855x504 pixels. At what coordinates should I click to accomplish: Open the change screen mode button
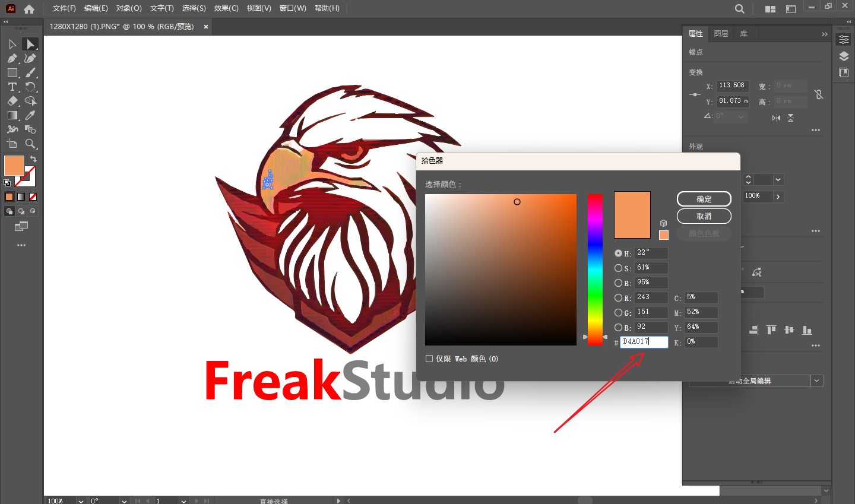(x=21, y=226)
